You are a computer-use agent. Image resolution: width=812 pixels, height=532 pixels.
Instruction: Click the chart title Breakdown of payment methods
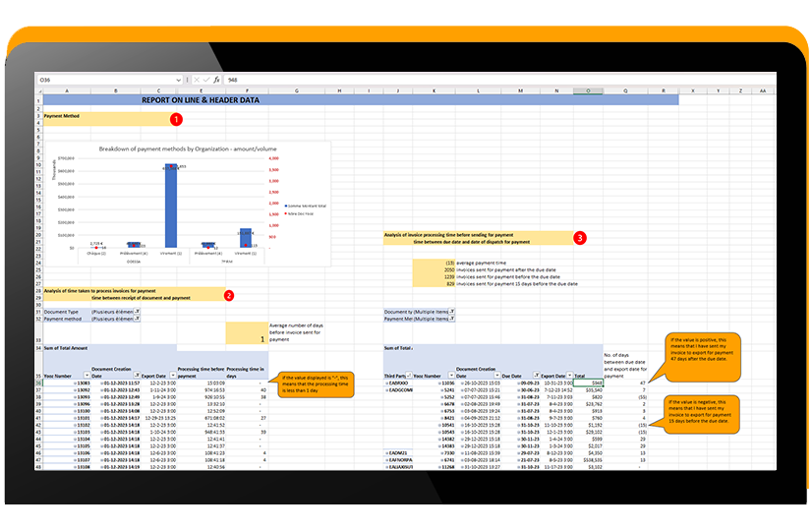tap(188, 148)
